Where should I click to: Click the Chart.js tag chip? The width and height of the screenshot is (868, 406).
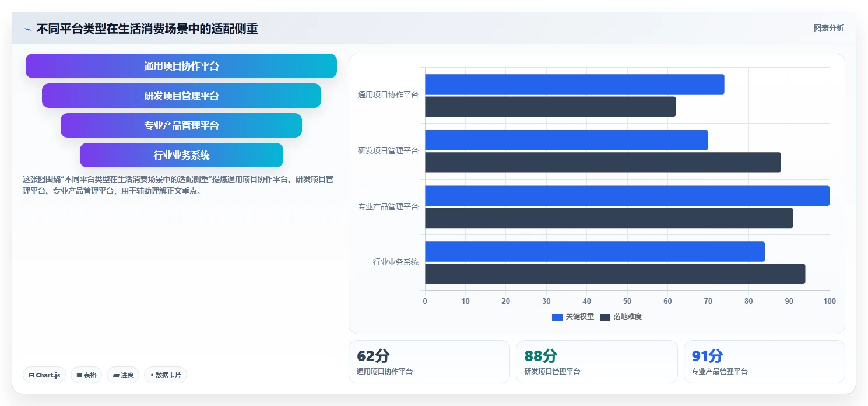44,375
